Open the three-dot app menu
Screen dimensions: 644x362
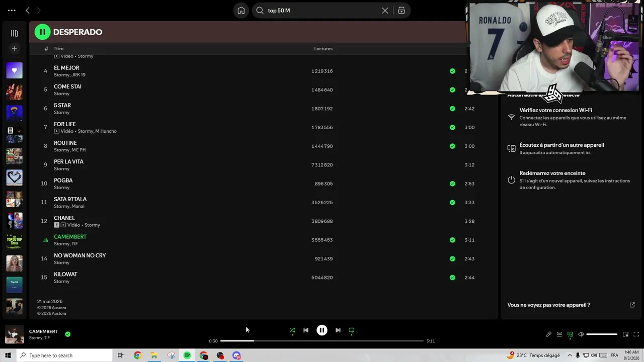[12, 10]
